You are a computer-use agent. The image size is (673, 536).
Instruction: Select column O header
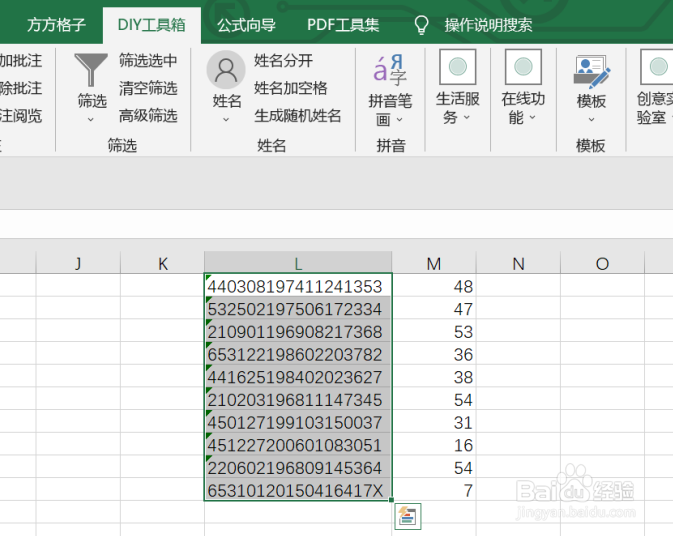603,263
